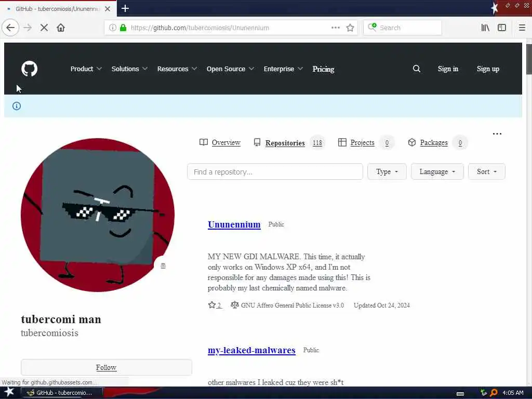This screenshot has width=532, height=399.
Task: Click the 'tubercomiosis' username text
Action: [49, 333]
